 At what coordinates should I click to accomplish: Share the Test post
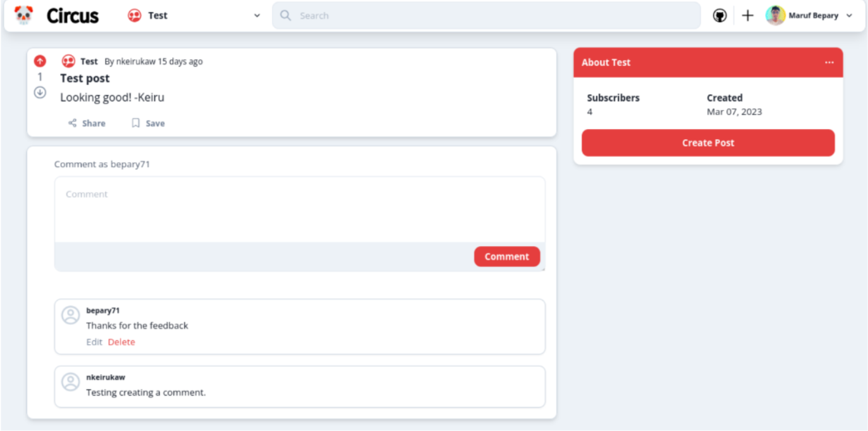click(x=87, y=123)
